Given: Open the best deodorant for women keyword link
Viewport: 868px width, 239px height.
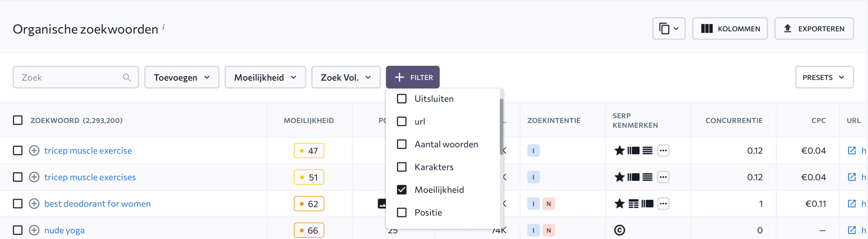Looking at the screenshot, I should [x=98, y=204].
